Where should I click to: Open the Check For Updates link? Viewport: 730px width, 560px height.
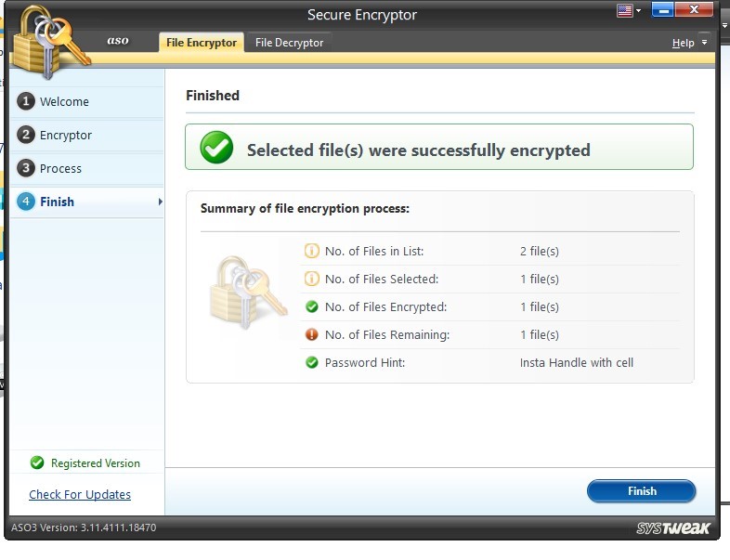click(x=80, y=494)
